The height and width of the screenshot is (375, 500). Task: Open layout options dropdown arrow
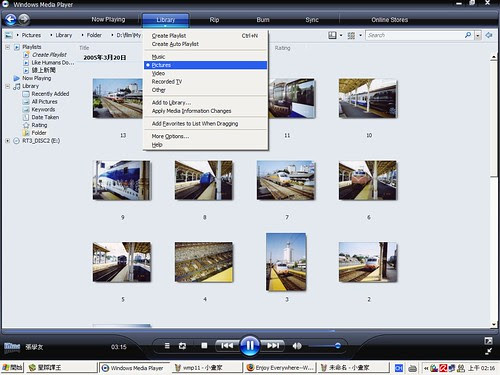tap(341, 35)
